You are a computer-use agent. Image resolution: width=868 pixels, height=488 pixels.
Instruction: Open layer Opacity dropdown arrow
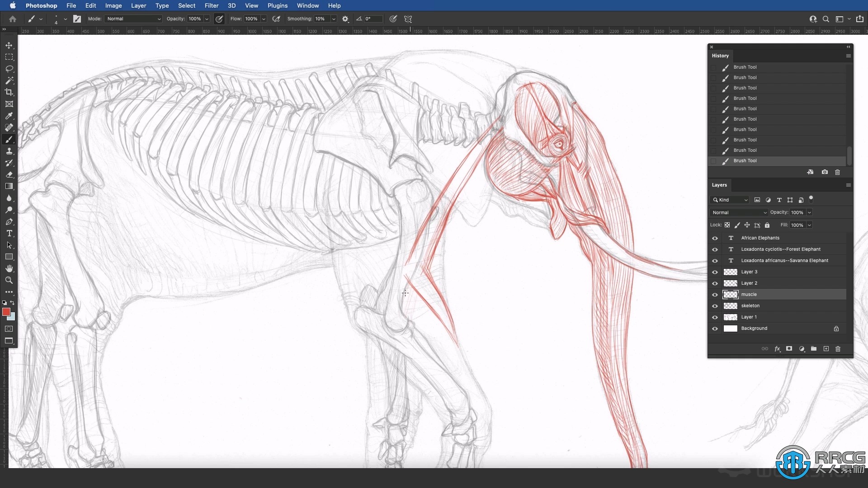click(x=809, y=212)
